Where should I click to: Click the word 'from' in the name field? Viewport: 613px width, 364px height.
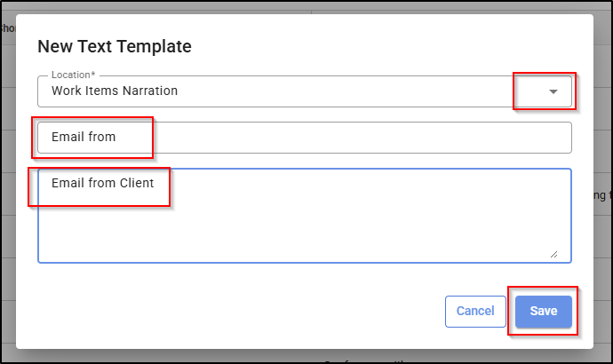(102, 138)
